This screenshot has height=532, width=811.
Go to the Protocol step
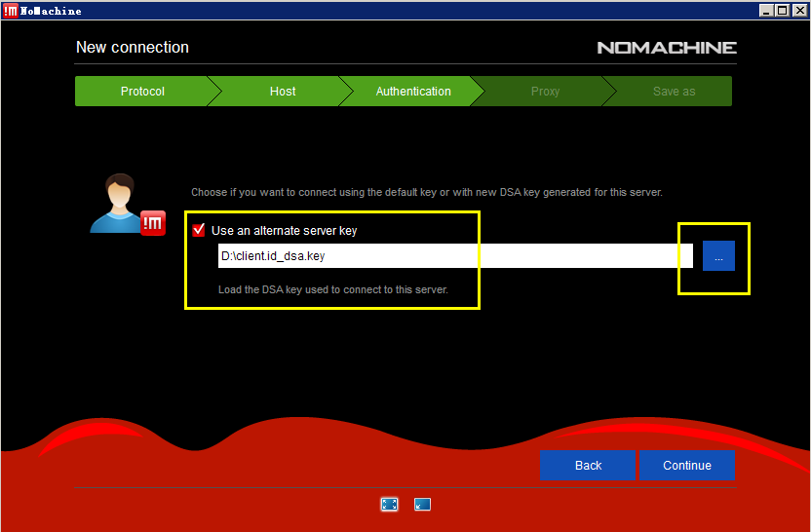coord(142,92)
